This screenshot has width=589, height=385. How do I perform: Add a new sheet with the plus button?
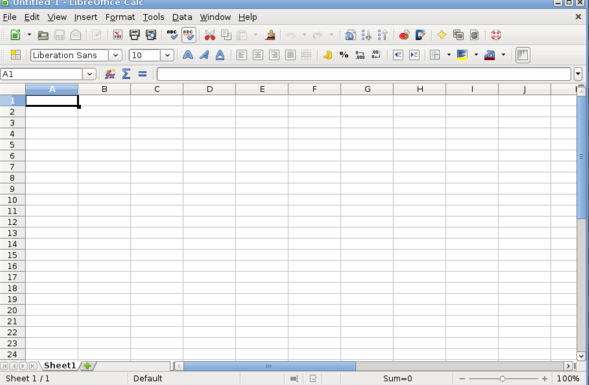click(88, 365)
